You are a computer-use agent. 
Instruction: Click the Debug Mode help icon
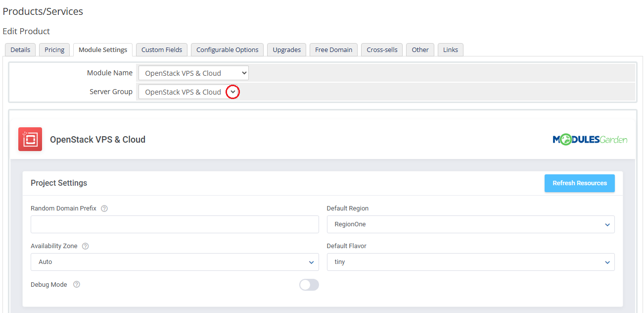tap(77, 285)
